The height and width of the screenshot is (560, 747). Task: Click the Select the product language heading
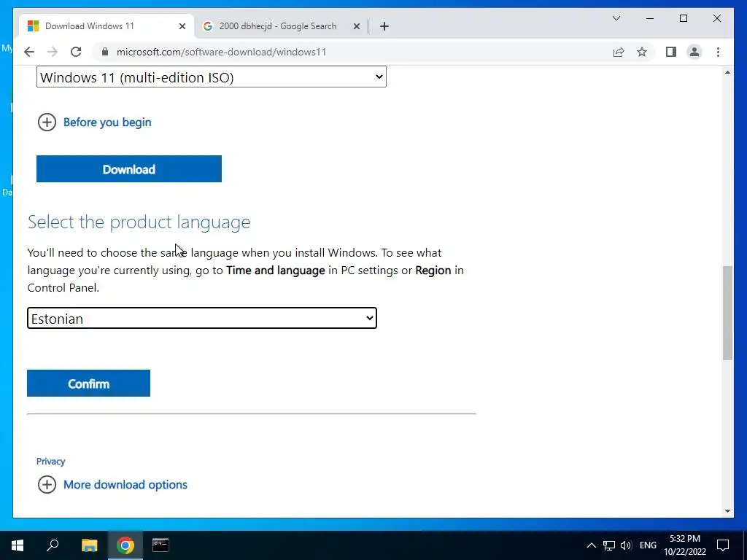coord(139,222)
